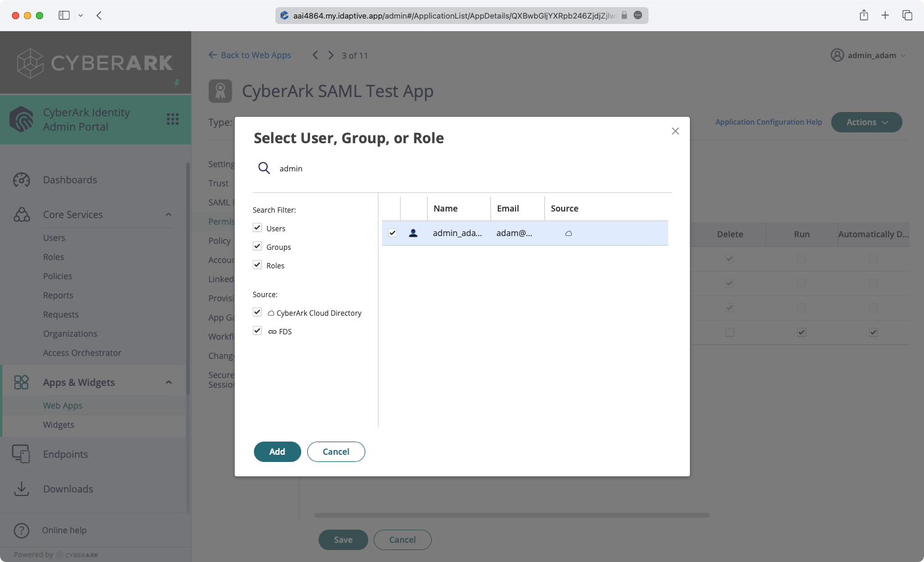Collapse the Core Services section
This screenshot has height=562, width=924.
(168, 214)
